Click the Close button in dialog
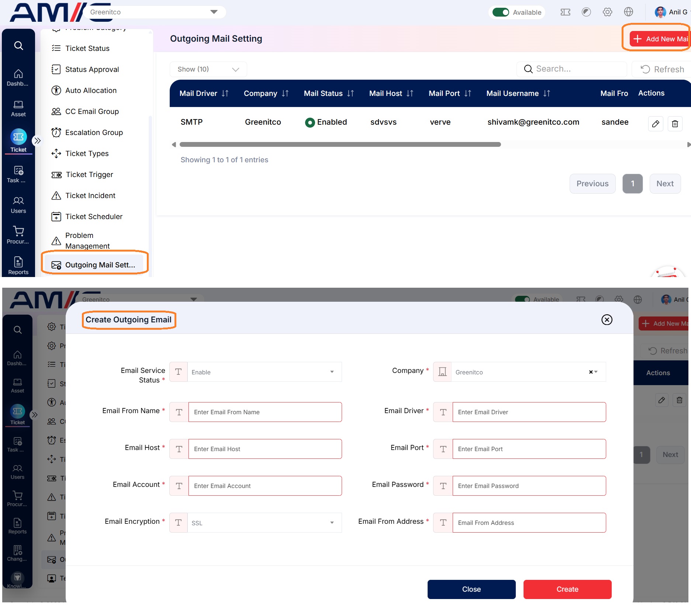This screenshot has width=691, height=616. [471, 589]
